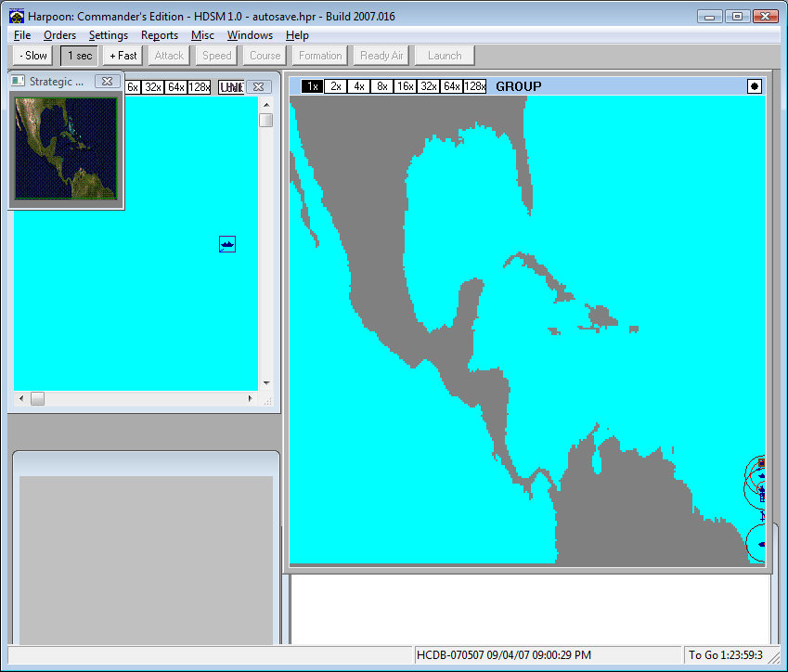788x672 pixels.
Task: Maximize the Harpoon window
Action: click(737, 17)
